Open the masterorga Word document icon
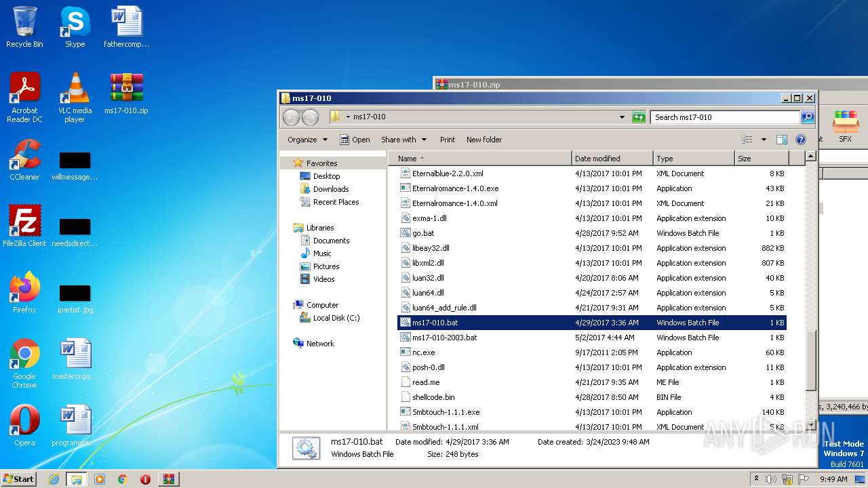868x488 pixels. tap(75, 359)
